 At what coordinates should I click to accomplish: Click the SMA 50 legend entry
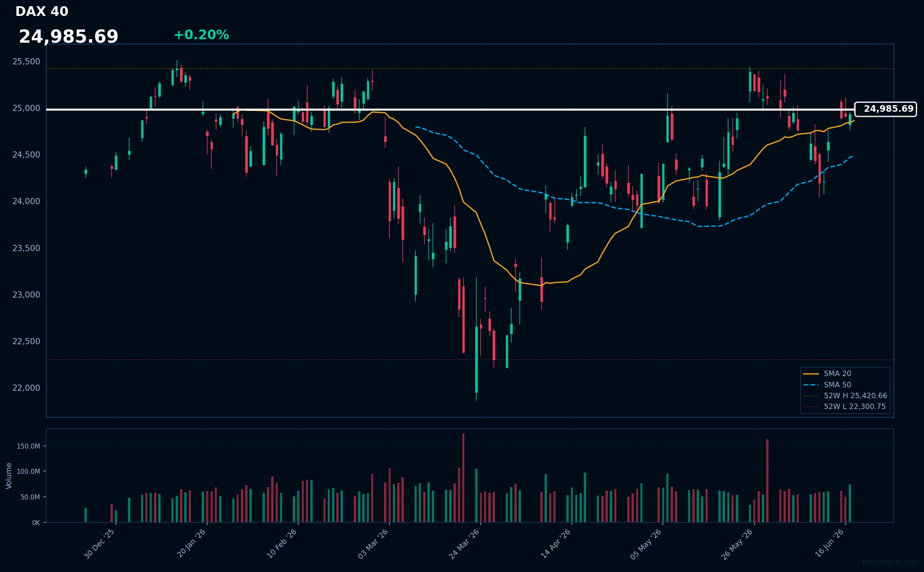point(827,385)
